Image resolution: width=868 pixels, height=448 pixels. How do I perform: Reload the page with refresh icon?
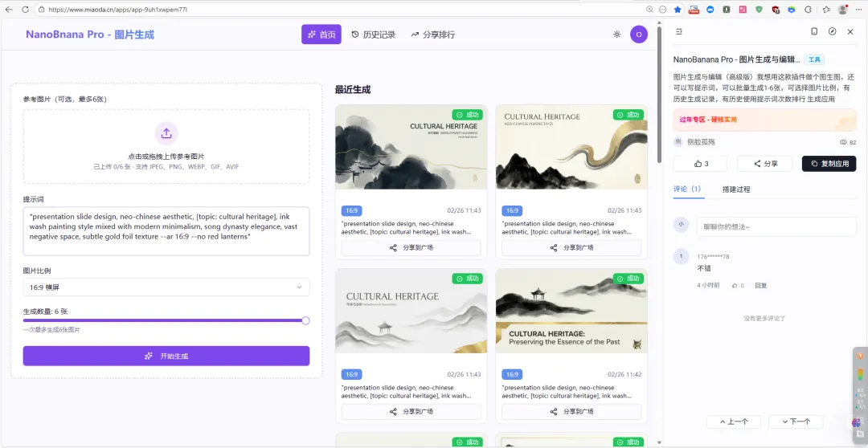pos(26,10)
